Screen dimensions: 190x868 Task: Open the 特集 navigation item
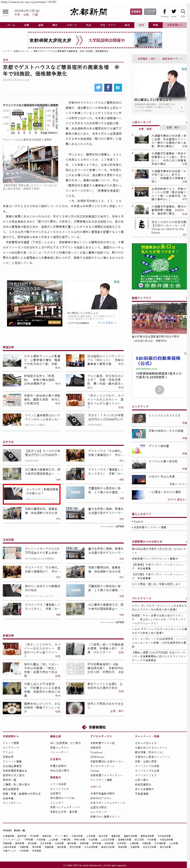[x=155, y=25]
